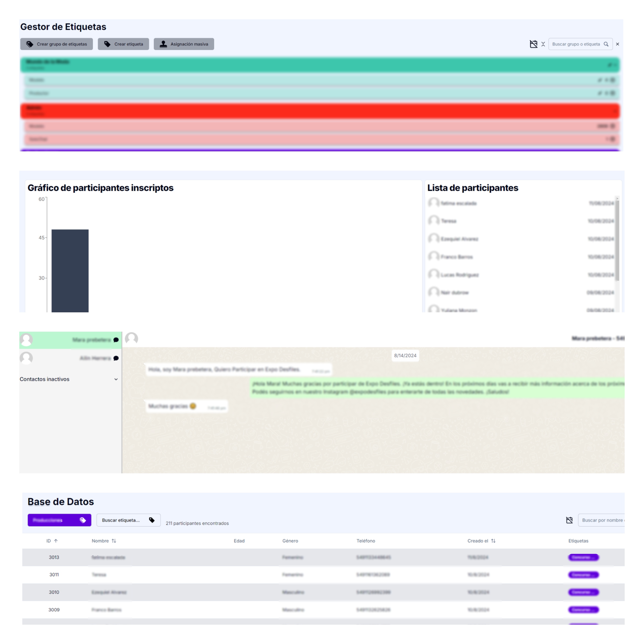The image size is (644, 644).
Task: Expand the Contactos inactivos section
Action: click(69, 379)
